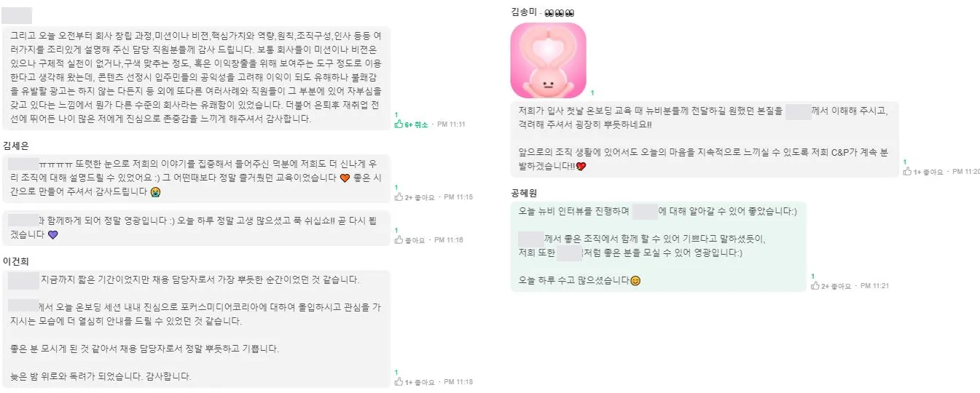Click the crying face emoji in 김세은's message
The image size is (980, 393).
pyautogui.click(x=155, y=192)
